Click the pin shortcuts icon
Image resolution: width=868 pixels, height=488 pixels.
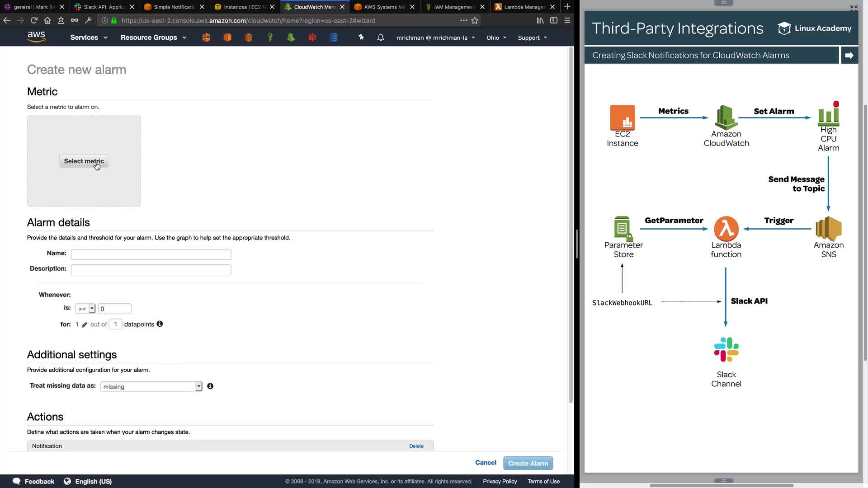pos(361,38)
